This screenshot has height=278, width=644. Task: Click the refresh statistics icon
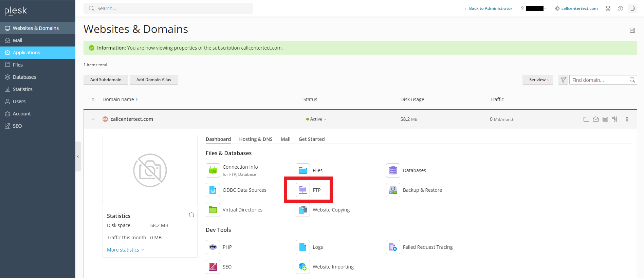coord(191,215)
